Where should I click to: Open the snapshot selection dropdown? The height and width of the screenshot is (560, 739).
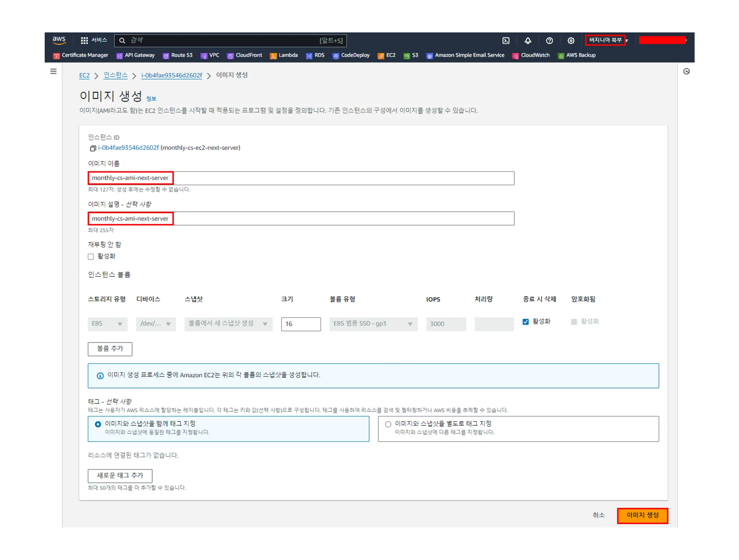pos(228,324)
